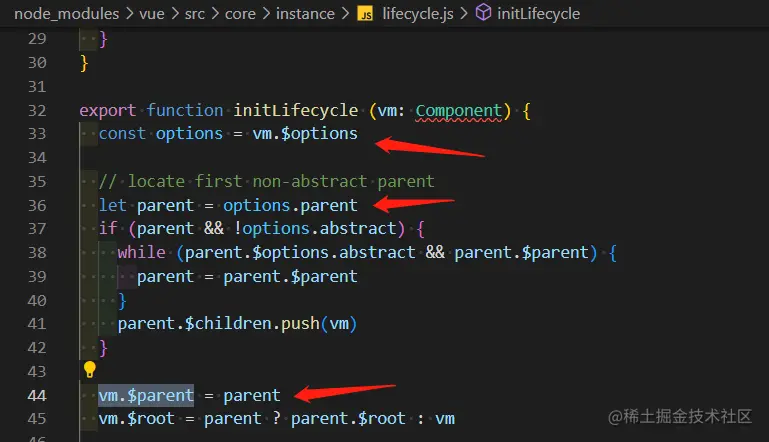Click line number 32 in the gutter
This screenshot has height=442, width=769.
coord(37,109)
